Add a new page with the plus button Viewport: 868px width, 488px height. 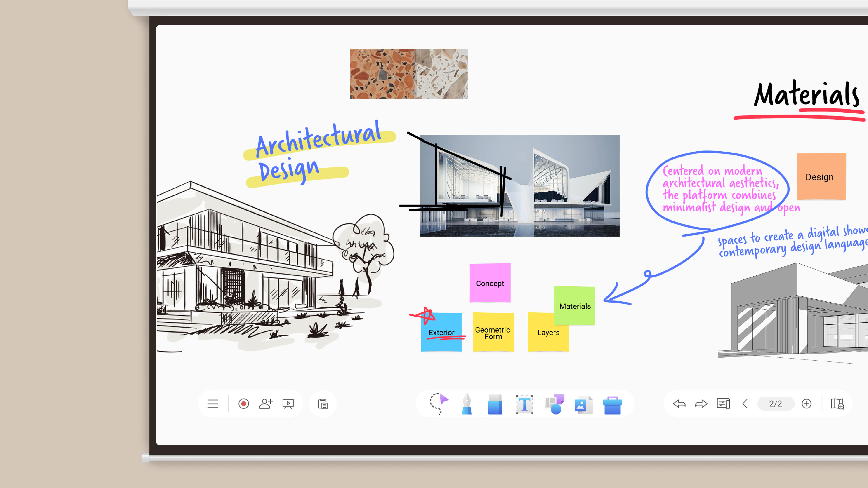[807, 404]
